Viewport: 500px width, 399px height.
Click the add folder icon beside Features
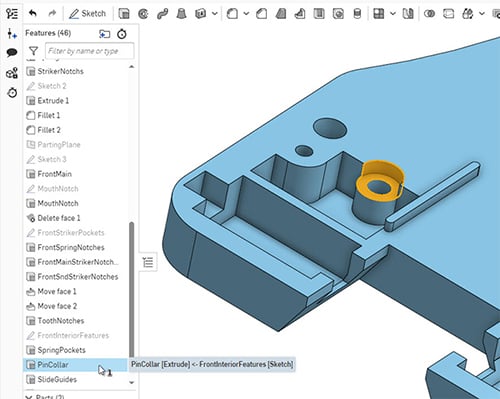(105, 34)
